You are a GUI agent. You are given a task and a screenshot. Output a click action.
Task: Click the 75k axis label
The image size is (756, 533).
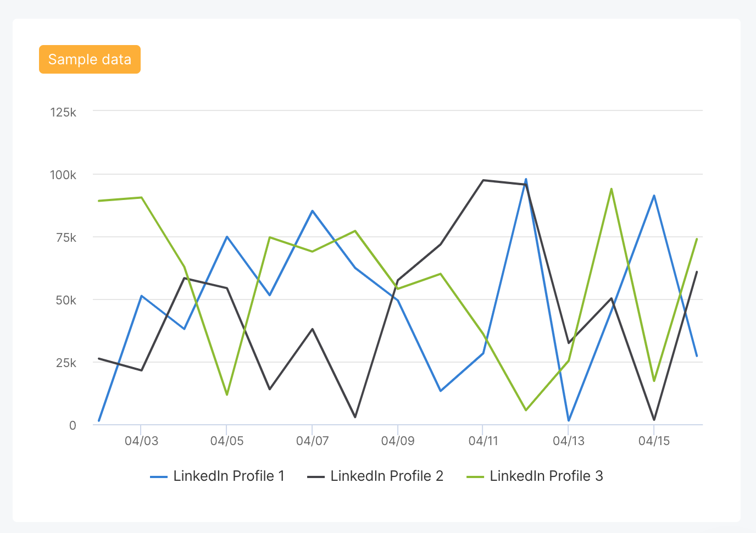(67, 237)
